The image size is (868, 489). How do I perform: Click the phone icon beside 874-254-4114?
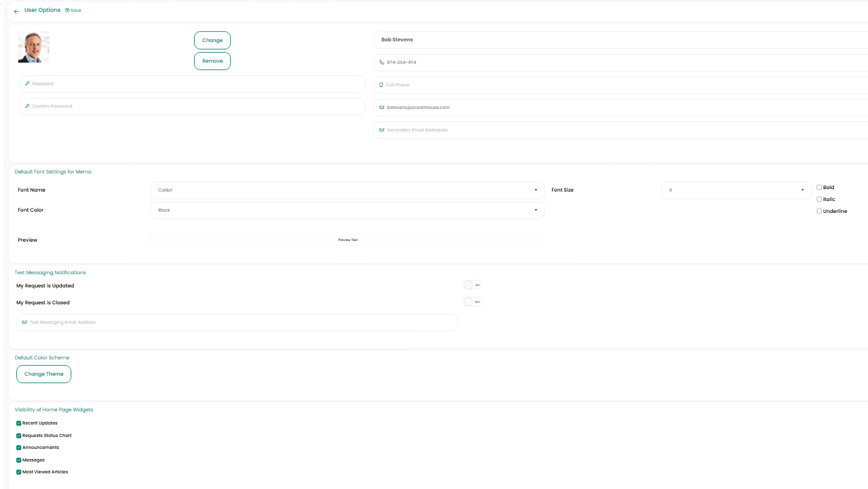tap(382, 63)
